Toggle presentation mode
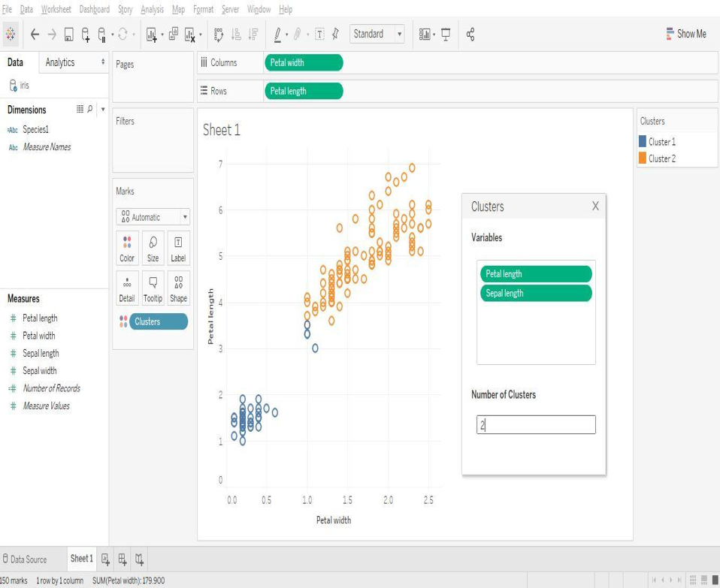The image size is (720, 588). [x=446, y=34]
